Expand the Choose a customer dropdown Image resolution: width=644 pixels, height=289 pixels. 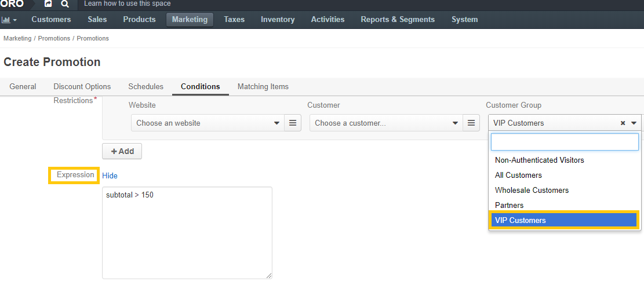pos(387,123)
